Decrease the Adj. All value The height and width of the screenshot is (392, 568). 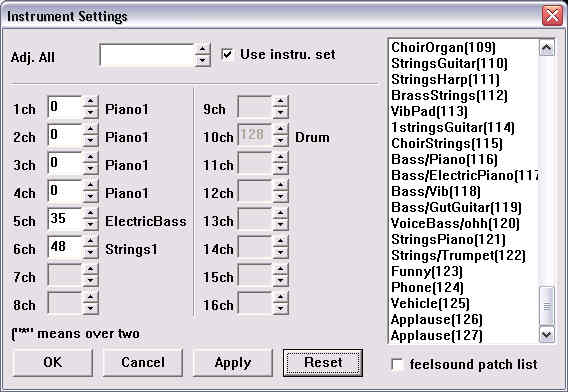[x=202, y=61]
